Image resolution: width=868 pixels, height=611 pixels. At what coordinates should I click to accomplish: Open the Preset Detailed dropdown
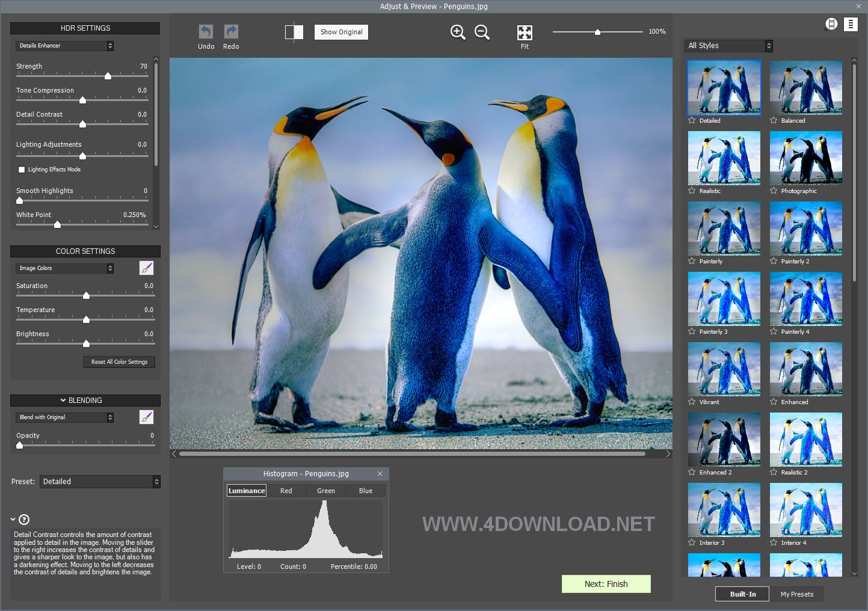tap(100, 482)
